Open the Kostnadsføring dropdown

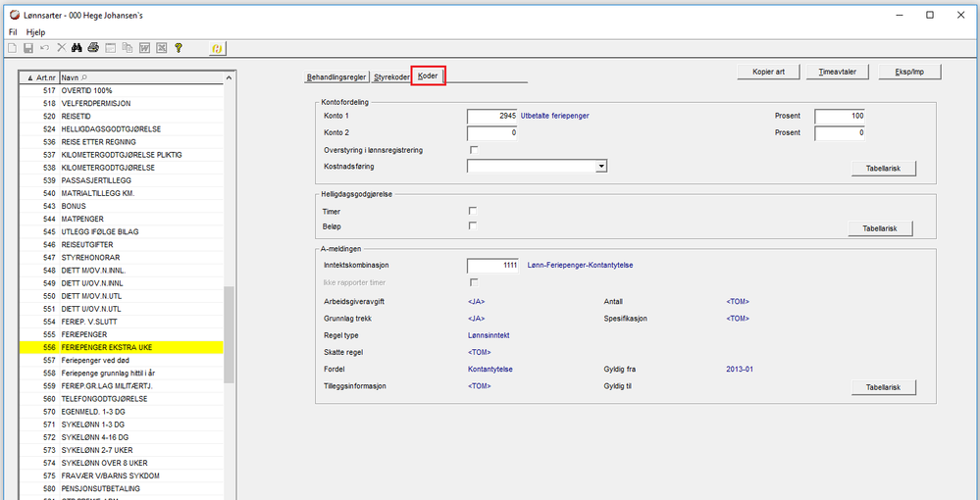click(599, 167)
